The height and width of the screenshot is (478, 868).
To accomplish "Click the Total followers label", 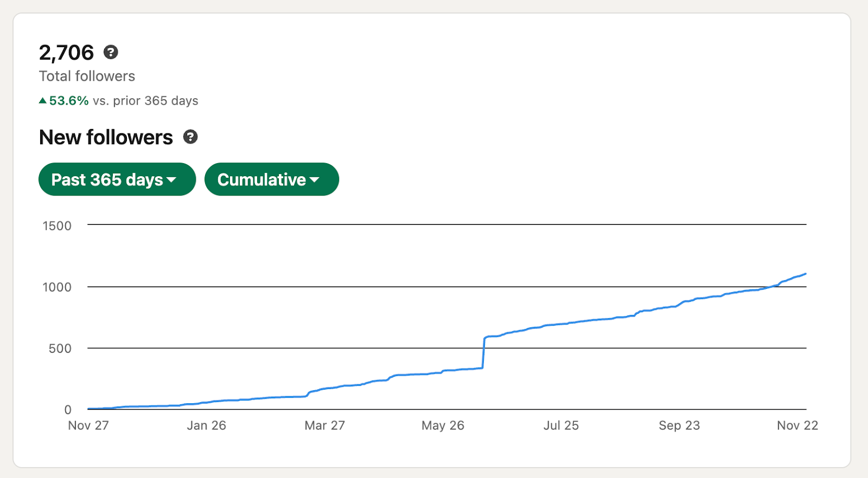I will [x=87, y=76].
